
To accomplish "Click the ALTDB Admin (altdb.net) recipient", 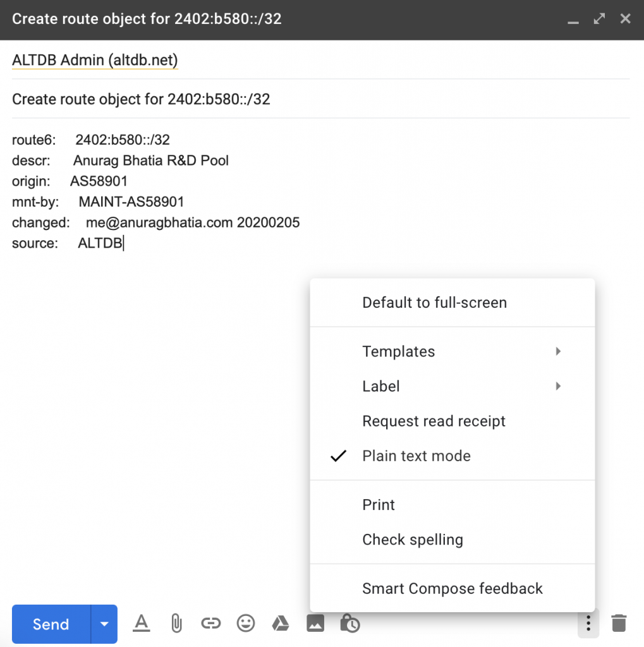I will [95, 60].
